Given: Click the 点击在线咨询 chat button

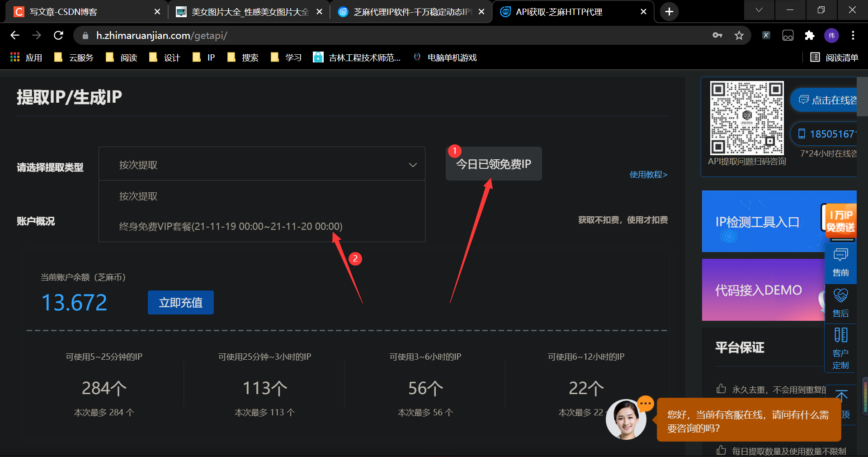Looking at the screenshot, I should (824, 100).
